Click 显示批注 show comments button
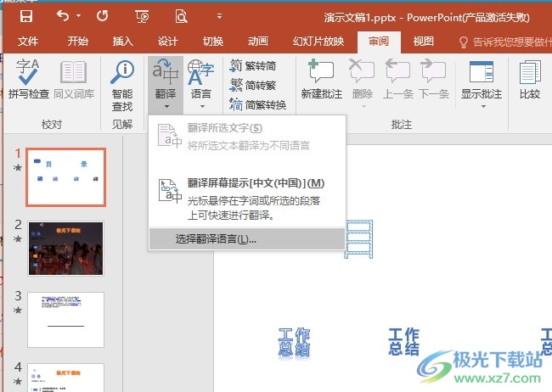Image resolution: width=552 pixels, height=392 pixels. tap(482, 79)
